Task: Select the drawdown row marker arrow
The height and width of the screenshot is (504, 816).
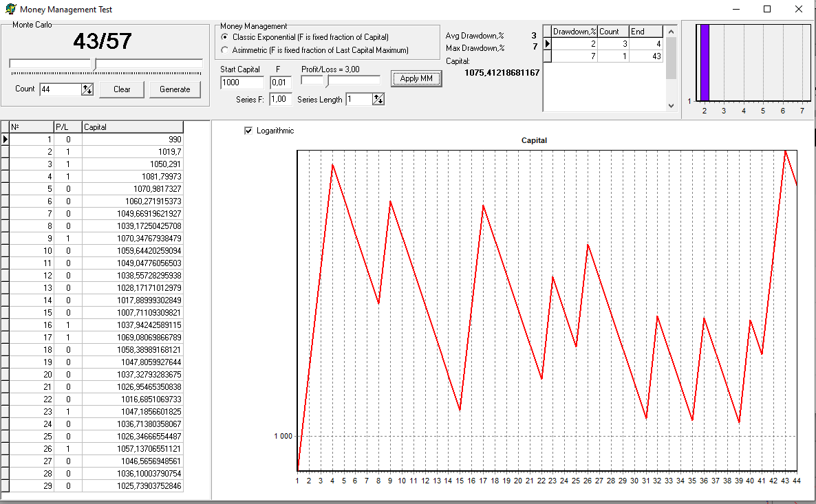Action: tap(548, 44)
